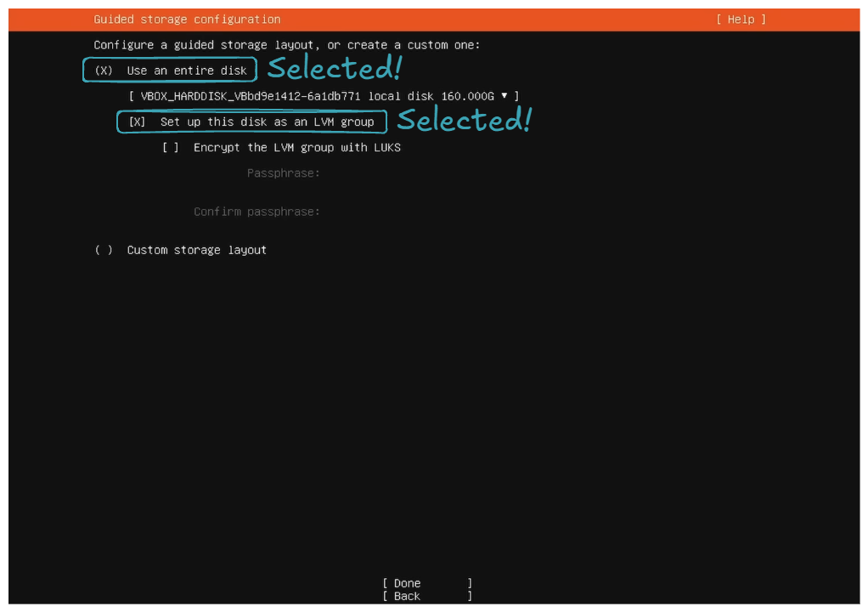Click the ▼ arrow on disk selector

click(x=504, y=96)
